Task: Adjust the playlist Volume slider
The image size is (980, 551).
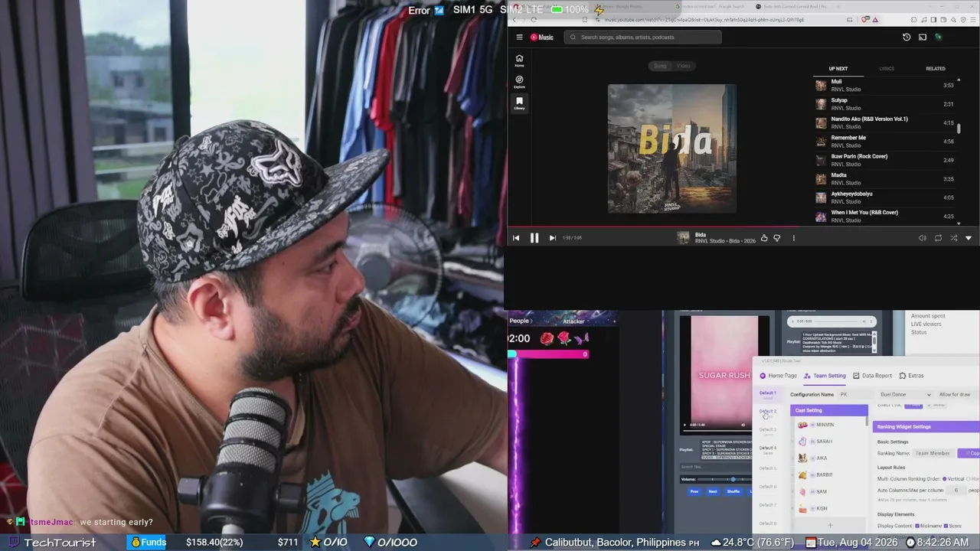Action: point(724,480)
